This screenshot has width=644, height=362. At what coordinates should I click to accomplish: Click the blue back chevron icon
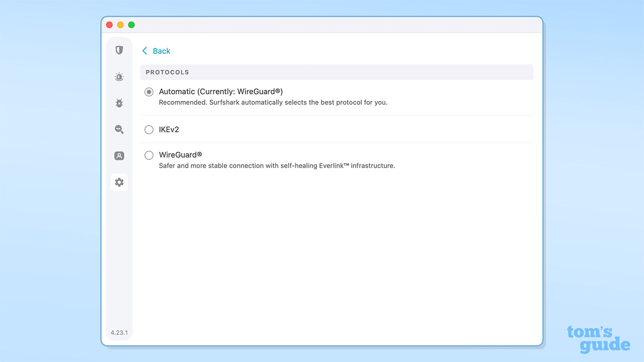143,51
